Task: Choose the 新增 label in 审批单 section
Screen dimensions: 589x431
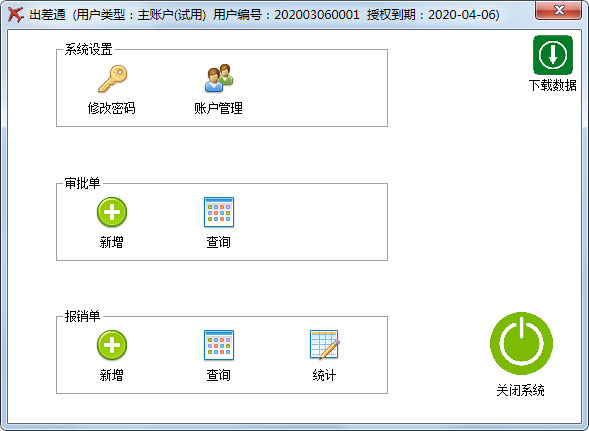Action: (x=112, y=242)
